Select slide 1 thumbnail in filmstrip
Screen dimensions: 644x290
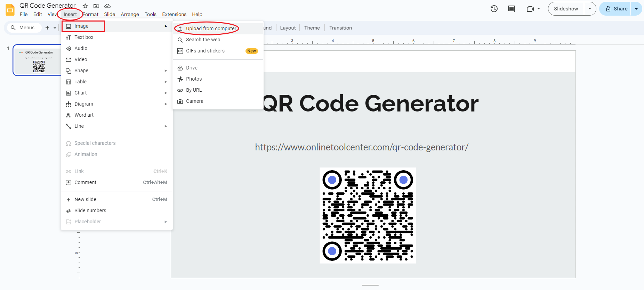coord(38,60)
